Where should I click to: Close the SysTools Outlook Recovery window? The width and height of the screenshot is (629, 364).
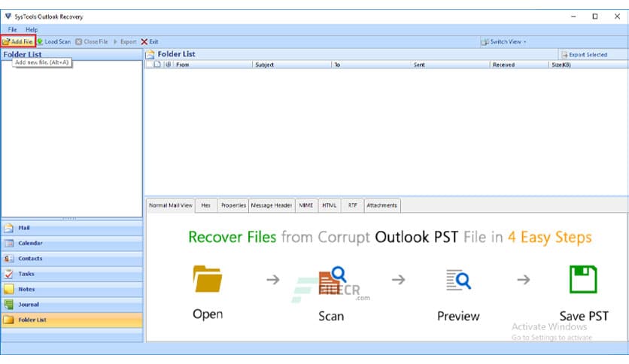pyautogui.click(x=617, y=17)
